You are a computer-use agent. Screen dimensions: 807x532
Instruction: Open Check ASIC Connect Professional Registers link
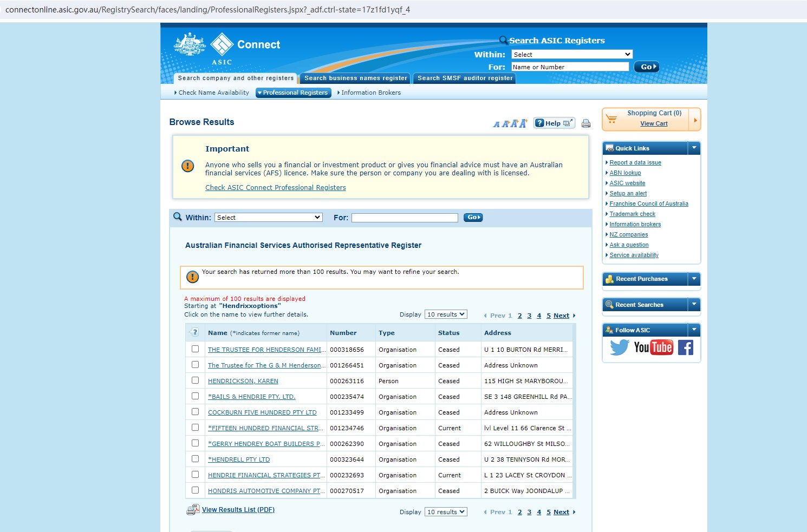[x=275, y=188]
